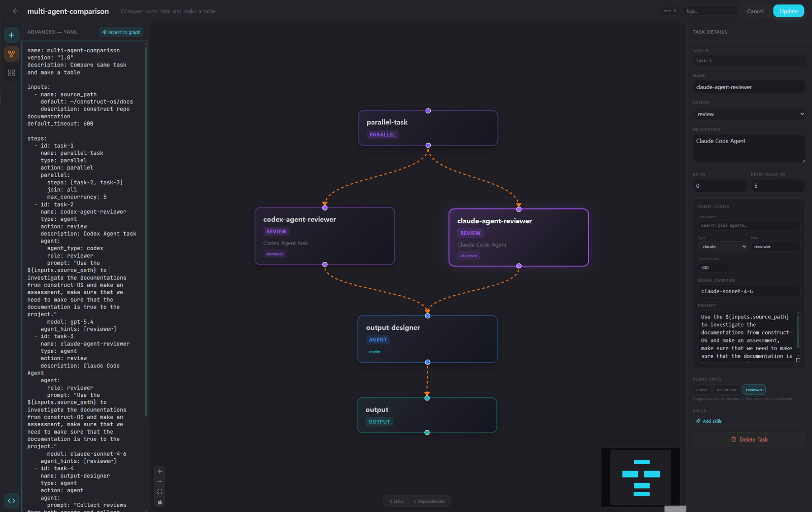Open the workflow graph sidebar icon
This screenshot has height=512, width=812.
(x=11, y=54)
